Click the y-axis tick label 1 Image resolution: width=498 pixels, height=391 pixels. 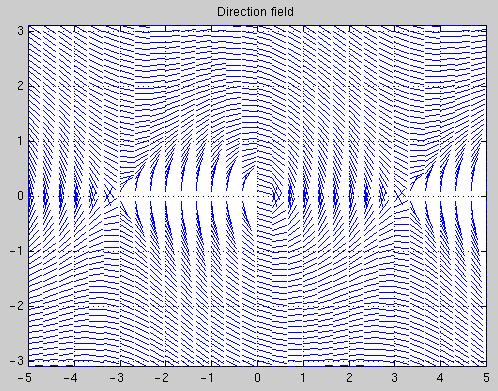click(x=21, y=141)
